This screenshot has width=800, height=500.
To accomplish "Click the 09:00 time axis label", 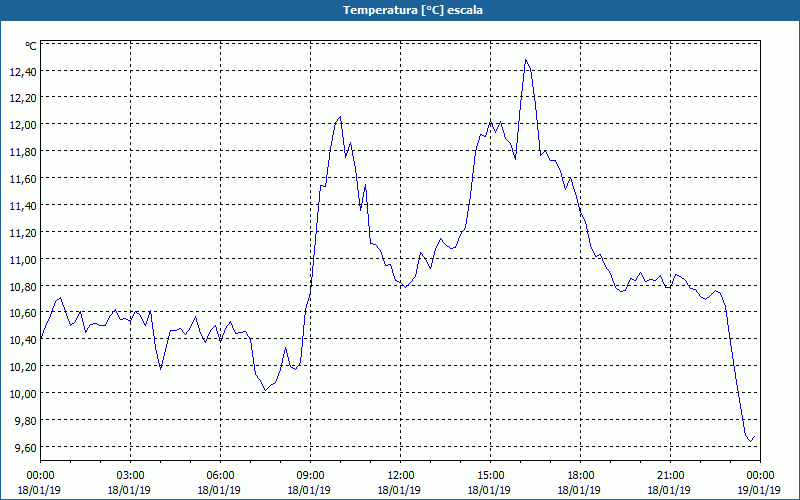I will (311, 476).
